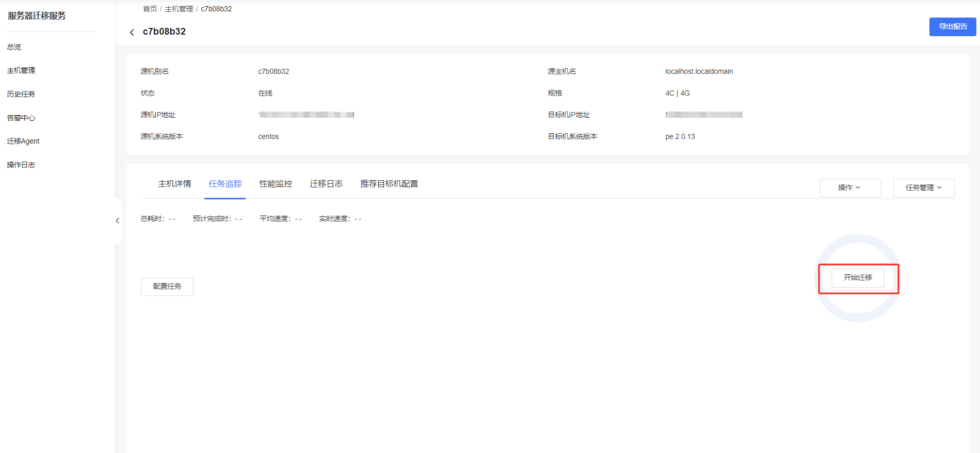
Task: Open the 迁移日志 tab
Action: click(326, 184)
